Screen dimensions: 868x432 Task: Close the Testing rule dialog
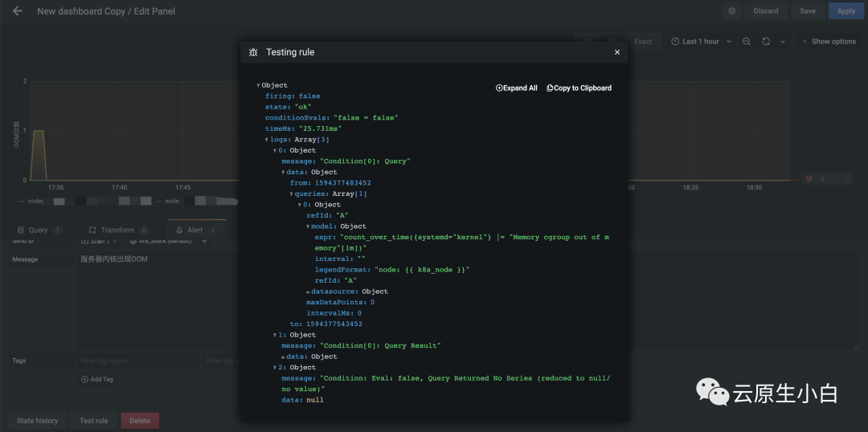(617, 52)
